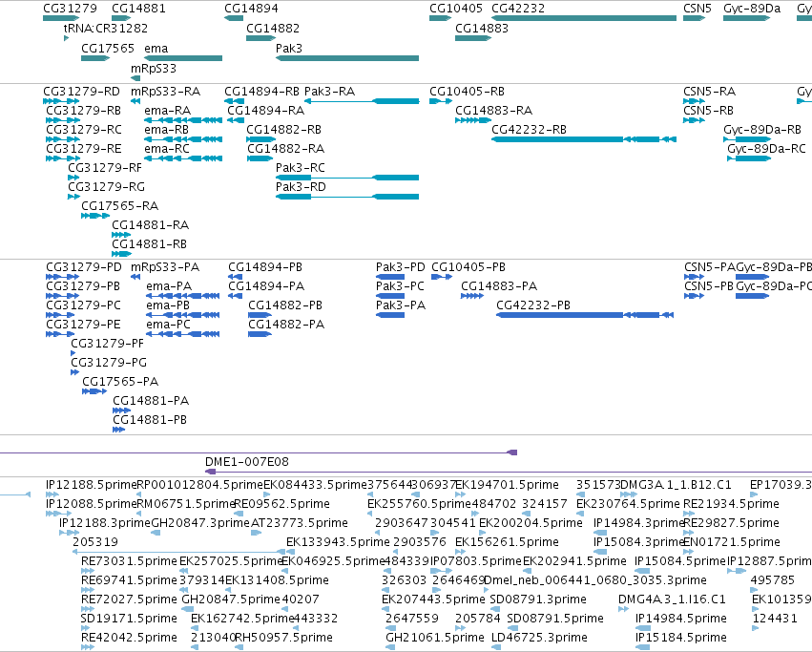Select the IP12188.5prime EST label
812x652 pixels.
pos(92,485)
